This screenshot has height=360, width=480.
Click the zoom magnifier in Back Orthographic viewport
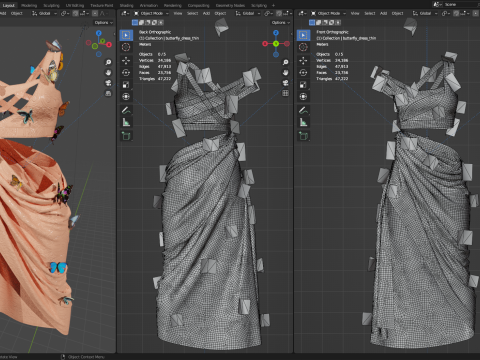pos(285,62)
